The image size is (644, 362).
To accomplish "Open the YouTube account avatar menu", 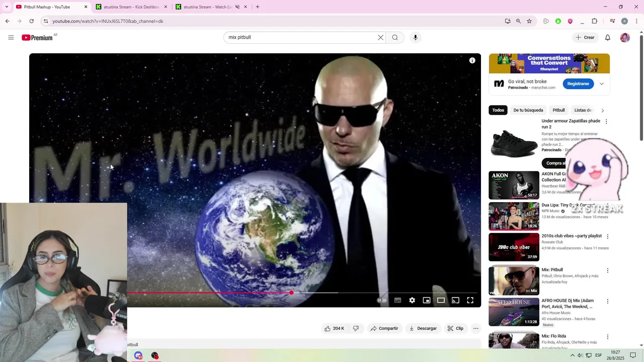I will (625, 37).
